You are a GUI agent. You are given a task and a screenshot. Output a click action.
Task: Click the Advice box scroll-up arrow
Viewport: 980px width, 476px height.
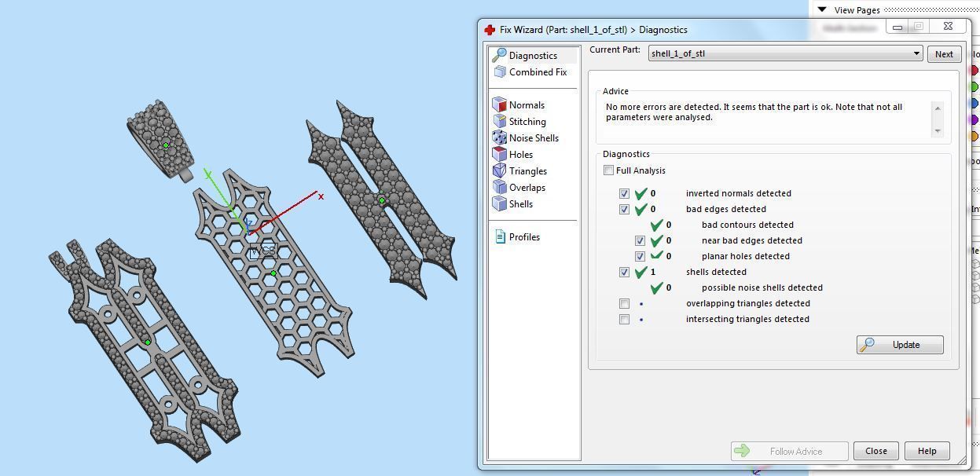[x=937, y=108]
